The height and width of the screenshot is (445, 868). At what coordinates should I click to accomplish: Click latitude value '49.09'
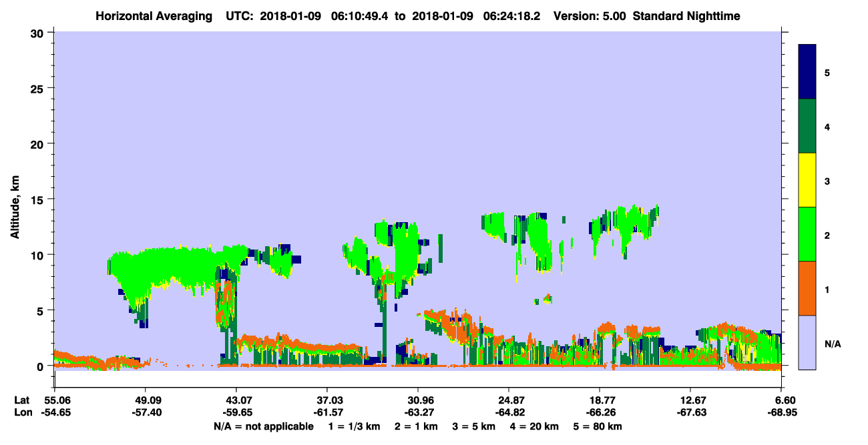coord(145,400)
